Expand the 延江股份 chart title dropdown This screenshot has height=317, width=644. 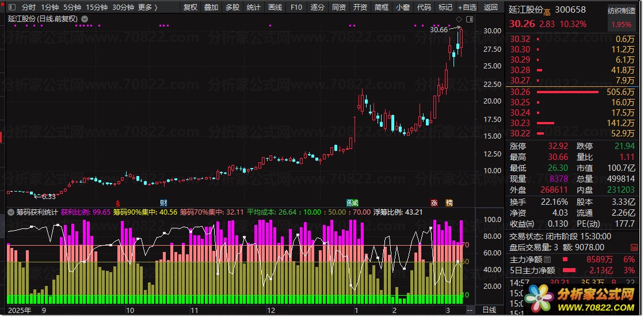[x=85, y=19]
